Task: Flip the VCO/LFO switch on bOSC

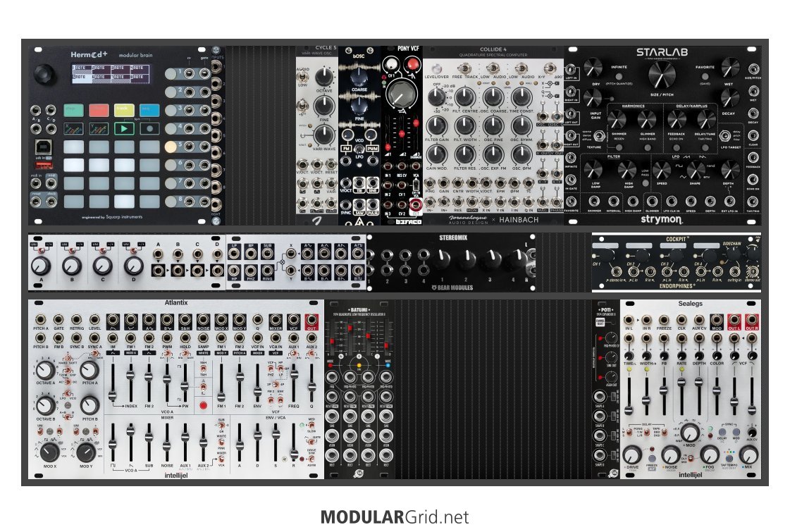Action: 359,149
